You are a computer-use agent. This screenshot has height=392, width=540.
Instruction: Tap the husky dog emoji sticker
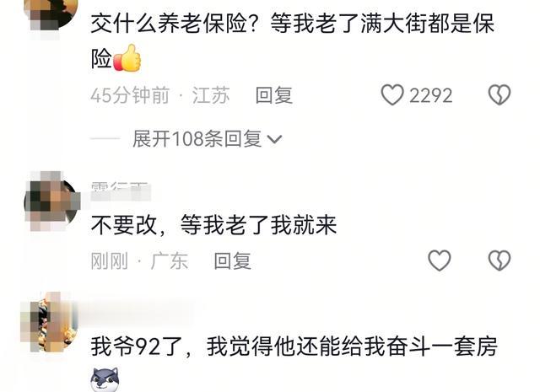(x=105, y=379)
